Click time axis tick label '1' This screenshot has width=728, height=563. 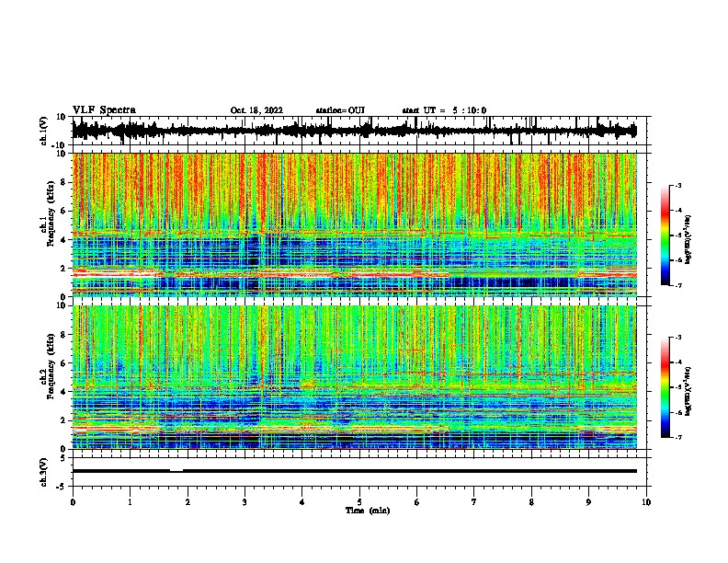(x=130, y=502)
